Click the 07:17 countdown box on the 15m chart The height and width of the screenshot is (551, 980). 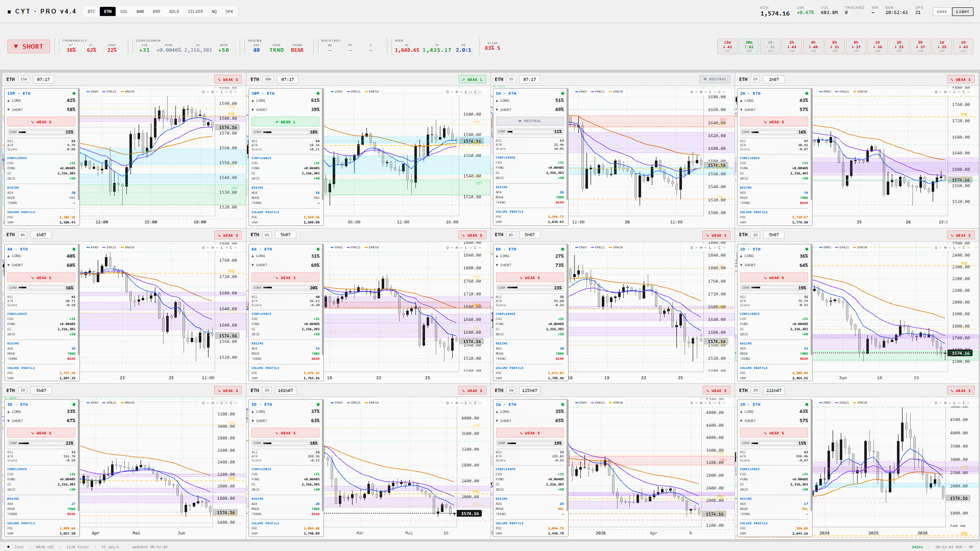click(43, 79)
